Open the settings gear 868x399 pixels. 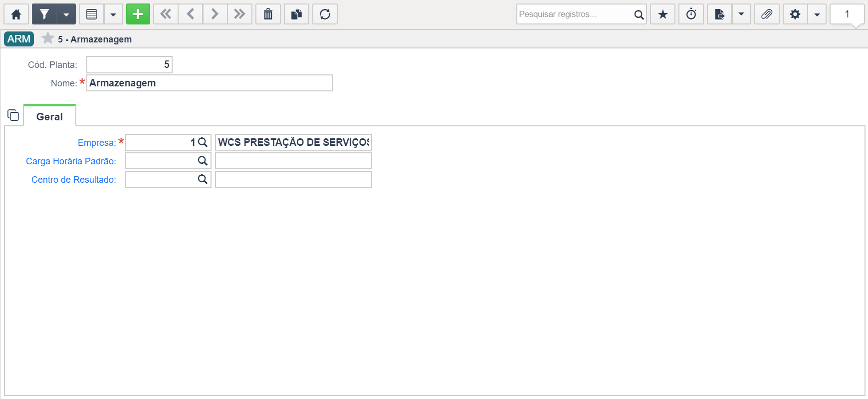click(x=795, y=14)
